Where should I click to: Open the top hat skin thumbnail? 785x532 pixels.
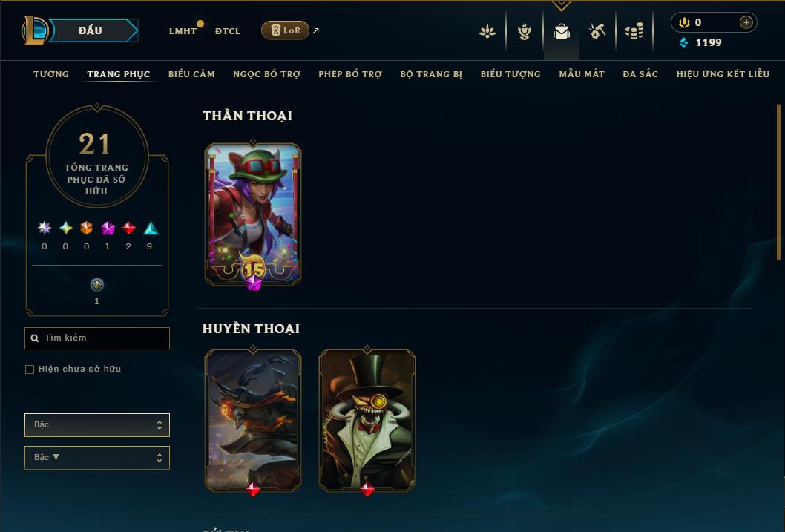367,420
